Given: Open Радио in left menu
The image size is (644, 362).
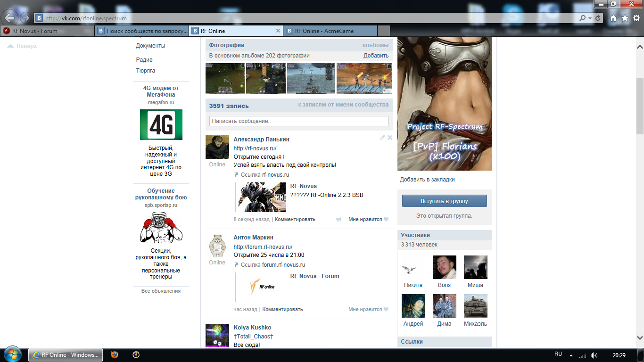Looking at the screenshot, I should 144,60.
